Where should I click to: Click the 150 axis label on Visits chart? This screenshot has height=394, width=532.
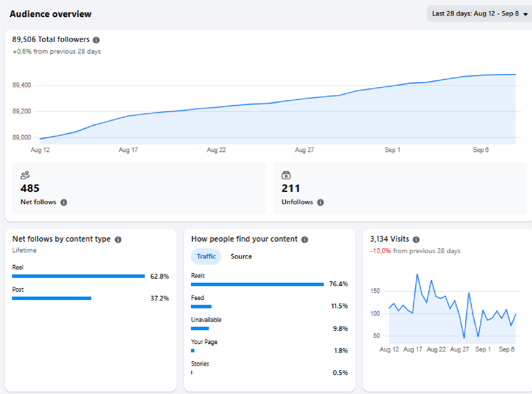375,291
